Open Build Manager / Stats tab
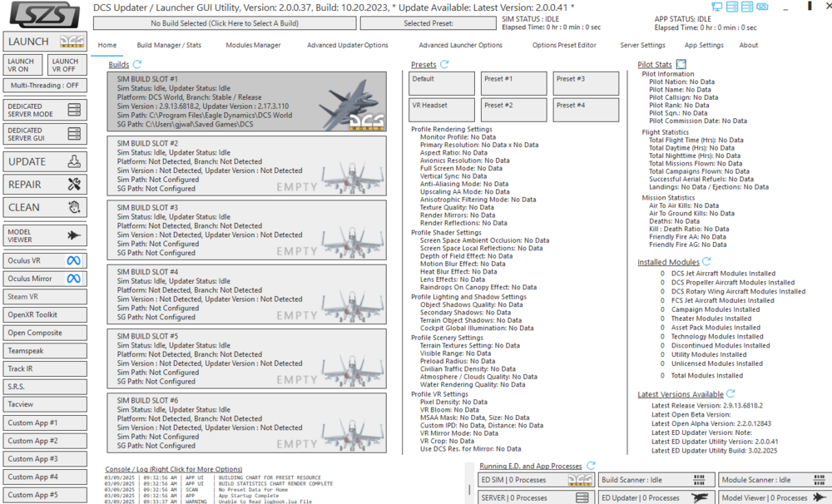Screen dimensions: 832x504 point(169,45)
